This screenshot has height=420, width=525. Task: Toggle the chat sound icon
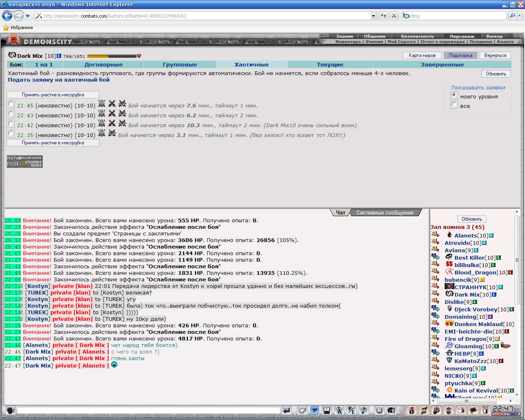point(363,410)
